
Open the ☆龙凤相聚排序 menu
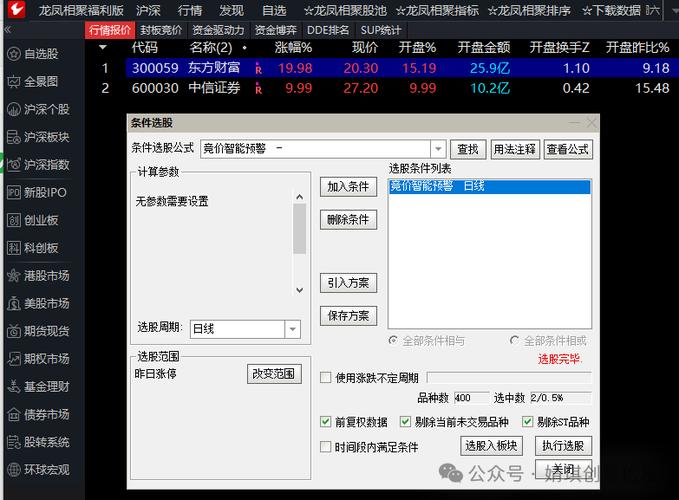point(529,10)
